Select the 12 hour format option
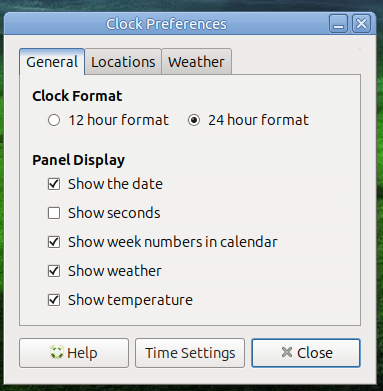The width and height of the screenshot is (383, 391). point(54,120)
